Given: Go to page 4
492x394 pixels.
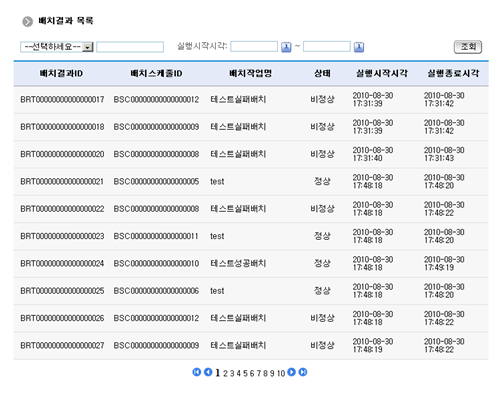Looking at the screenshot, I should 239,373.
